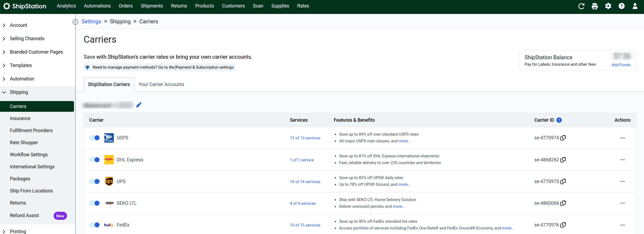Copy the DHL Express carrier ID se-4868262
Screen dimensions: 644x234
(x=563, y=160)
